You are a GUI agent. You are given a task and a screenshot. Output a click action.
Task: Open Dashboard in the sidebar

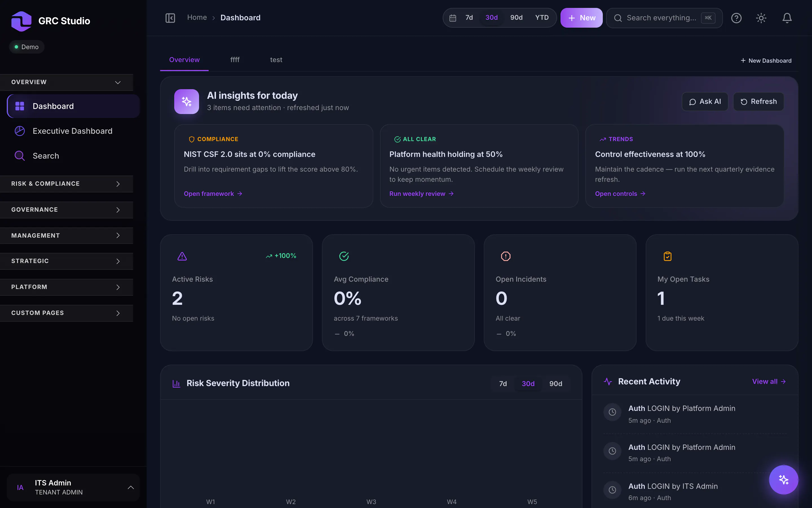coord(73,106)
